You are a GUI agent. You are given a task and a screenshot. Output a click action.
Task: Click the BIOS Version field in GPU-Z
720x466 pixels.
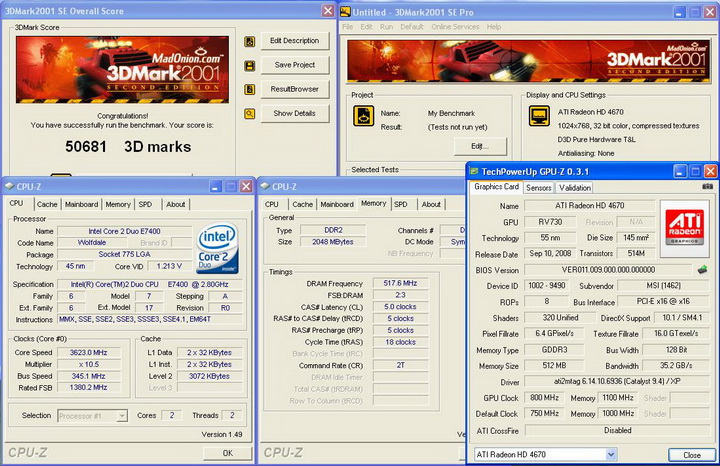coord(608,270)
